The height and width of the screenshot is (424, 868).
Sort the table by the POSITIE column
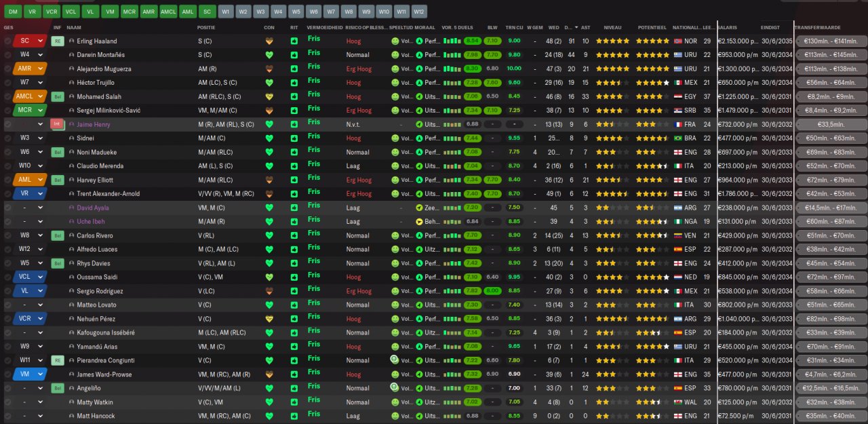coord(206,27)
